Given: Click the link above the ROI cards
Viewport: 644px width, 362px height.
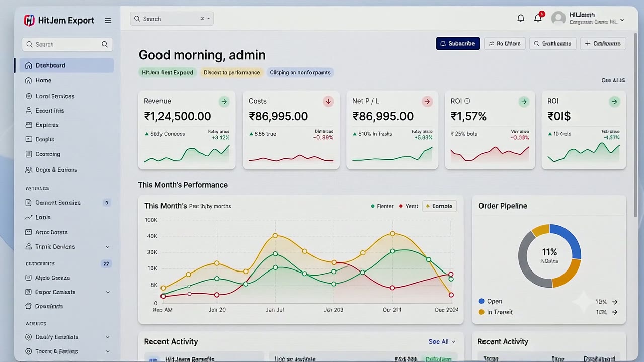Looking at the screenshot, I should pyautogui.click(x=613, y=80).
